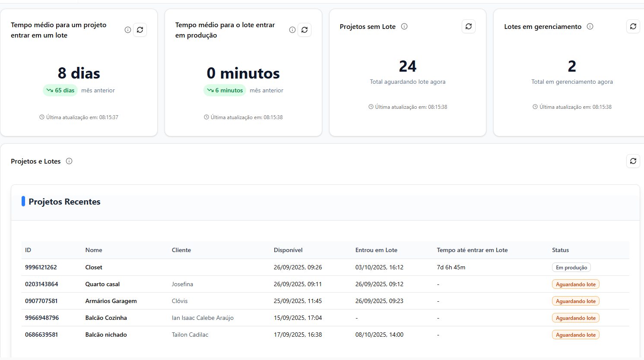The width and height of the screenshot is (644, 360).
Task: Show info for Lotes em gerenciamento
Action: pos(590,26)
